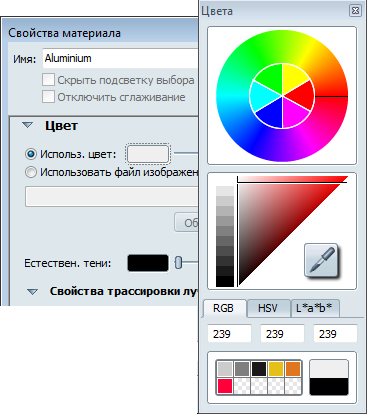Select the orange saved color swatch
Viewport: 367px width, 414px height.
(293, 369)
